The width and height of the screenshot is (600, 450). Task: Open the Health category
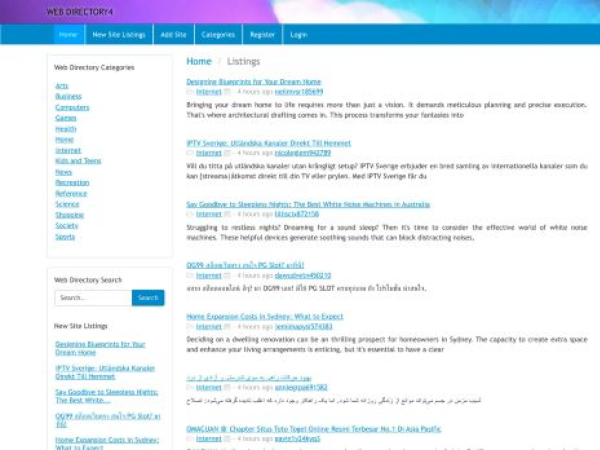click(66, 129)
